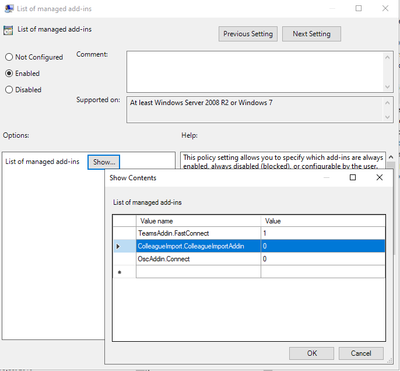This screenshot has width=400, height=371.
Task: Click value cell 0 for ColleagueImport row
Action: 323,246
